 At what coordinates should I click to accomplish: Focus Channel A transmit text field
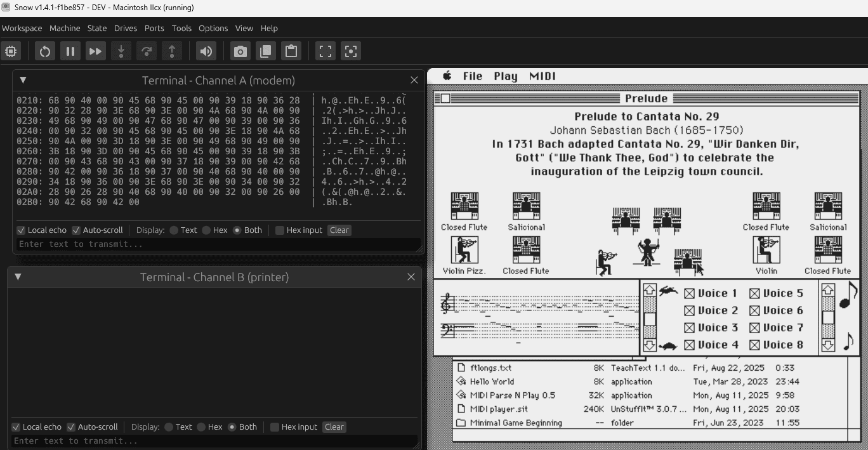click(218, 244)
